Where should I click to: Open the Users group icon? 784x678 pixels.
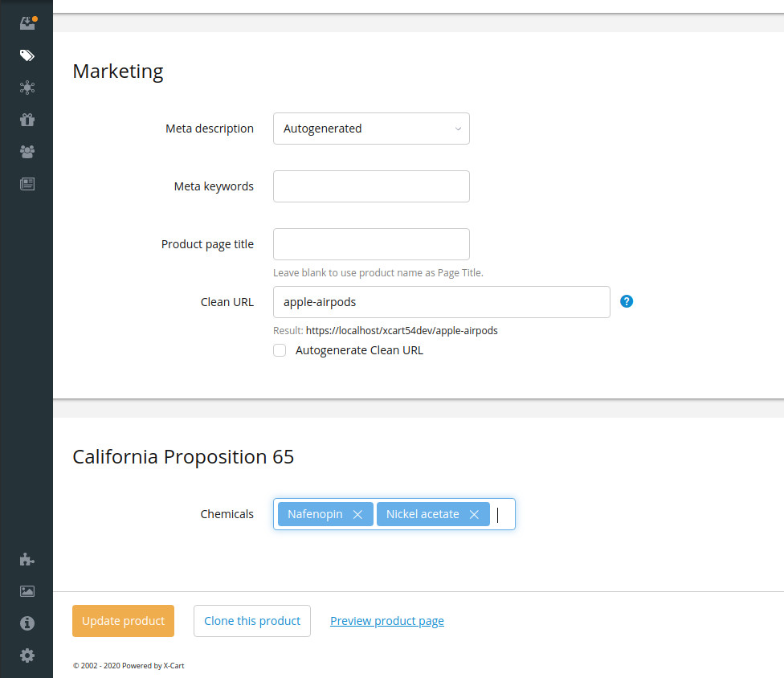(x=27, y=151)
